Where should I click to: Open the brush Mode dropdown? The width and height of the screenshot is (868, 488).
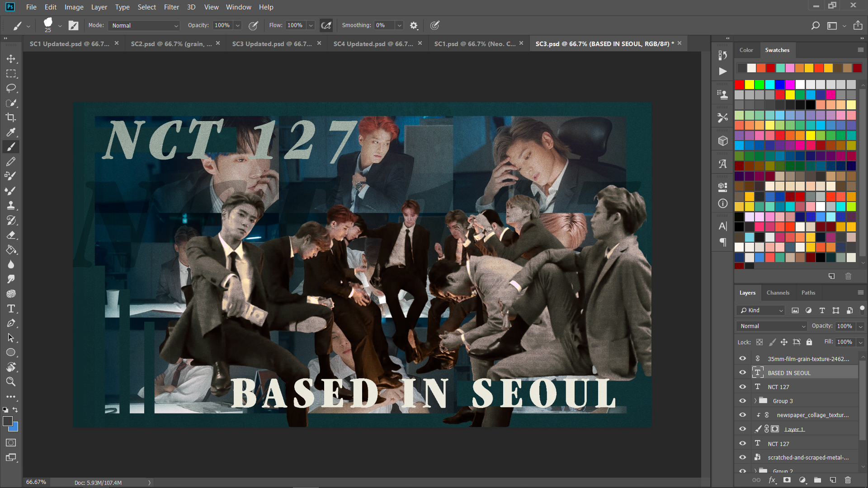tap(145, 26)
